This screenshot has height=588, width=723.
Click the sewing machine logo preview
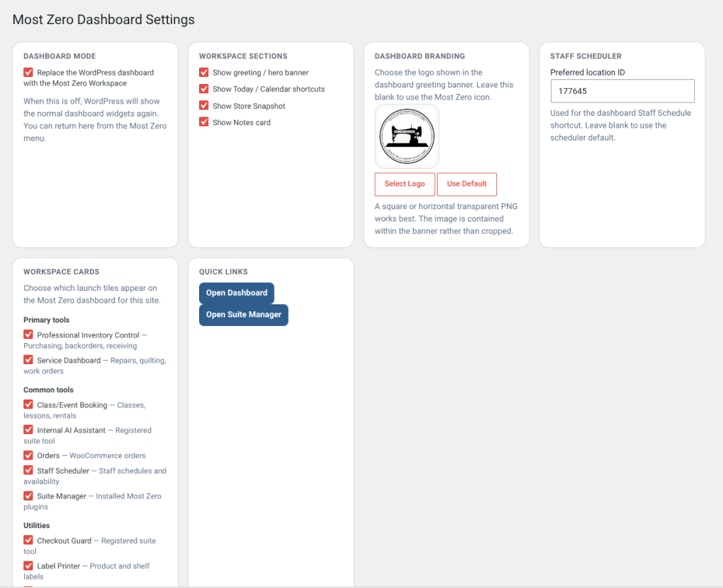click(x=407, y=136)
